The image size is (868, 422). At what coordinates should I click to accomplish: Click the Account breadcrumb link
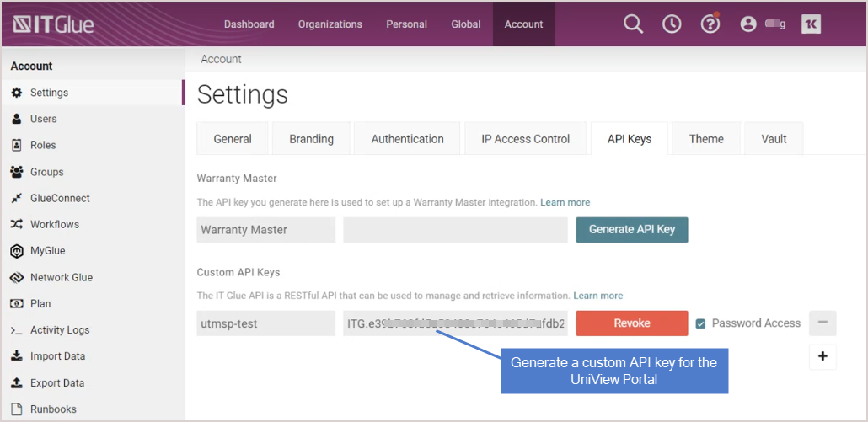pos(221,59)
